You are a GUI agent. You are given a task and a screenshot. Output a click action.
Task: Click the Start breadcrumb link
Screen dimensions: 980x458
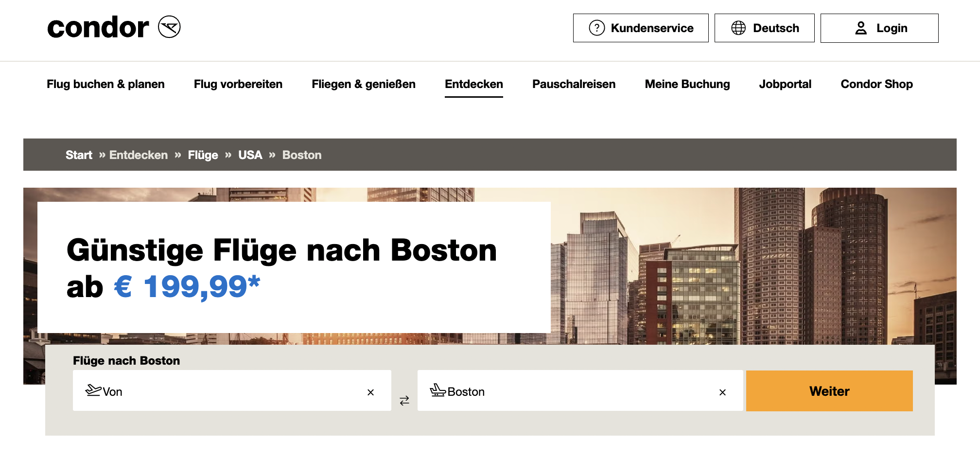coord(79,155)
